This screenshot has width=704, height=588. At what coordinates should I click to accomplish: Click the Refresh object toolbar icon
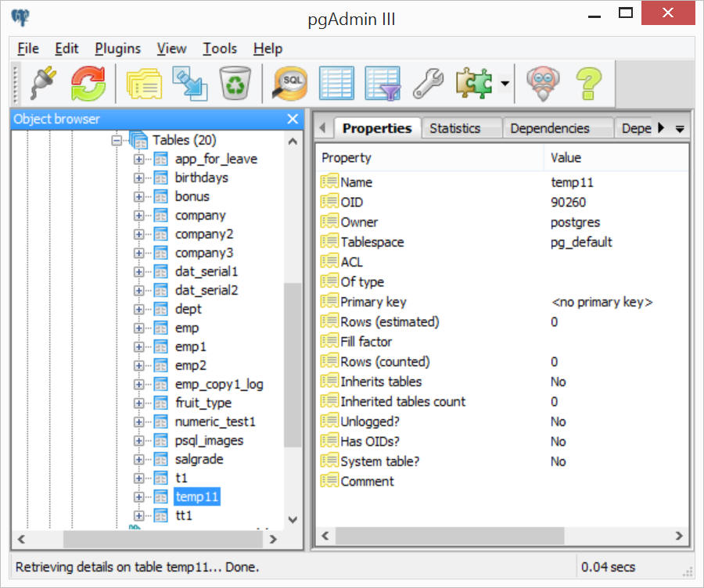88,83
